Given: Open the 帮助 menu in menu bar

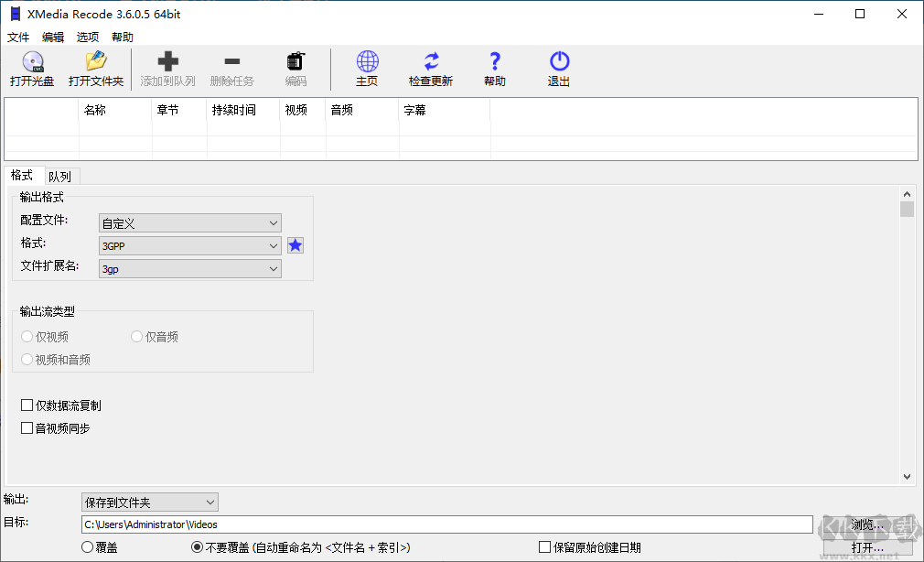Looking at the screenshot, I should pyautogui.click(x=123, y=38).
